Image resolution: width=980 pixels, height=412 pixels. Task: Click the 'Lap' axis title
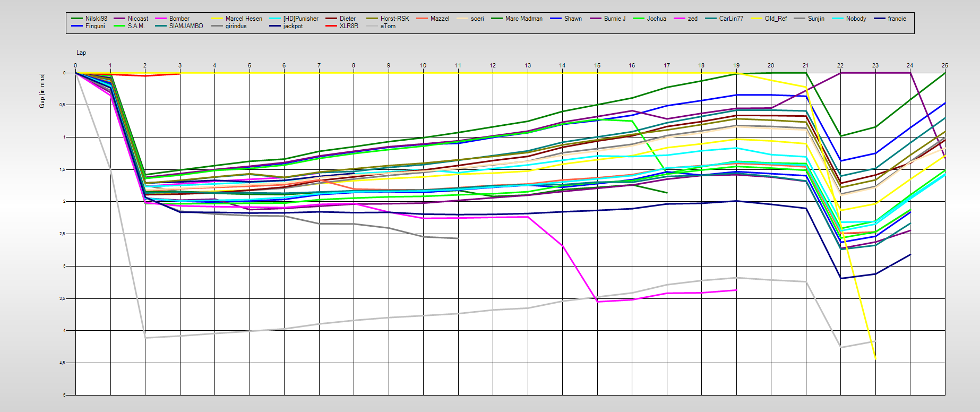81,53
